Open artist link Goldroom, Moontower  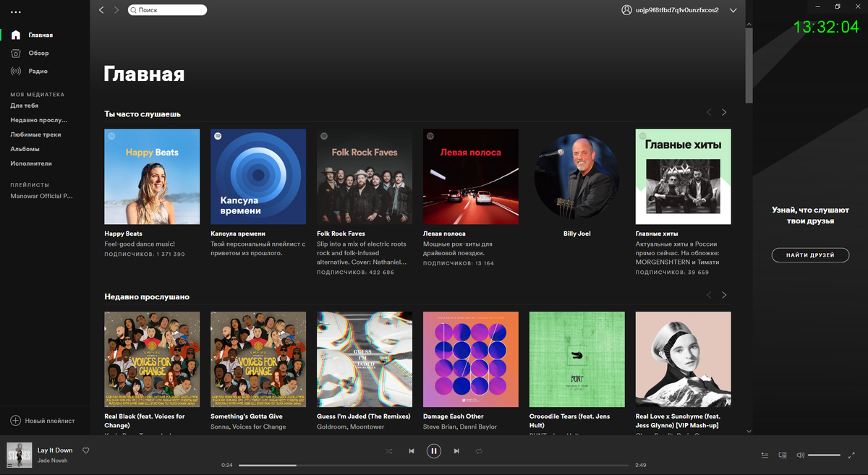tap(351, 427)
